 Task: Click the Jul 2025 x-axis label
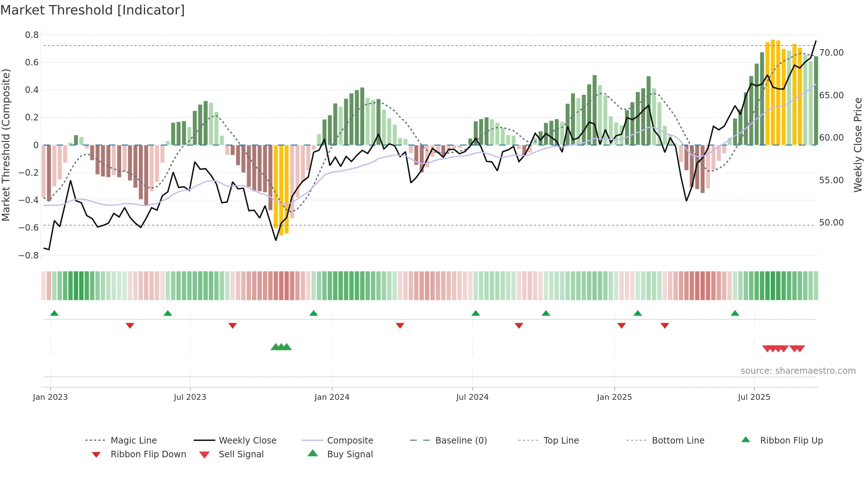tap(754, 397)
